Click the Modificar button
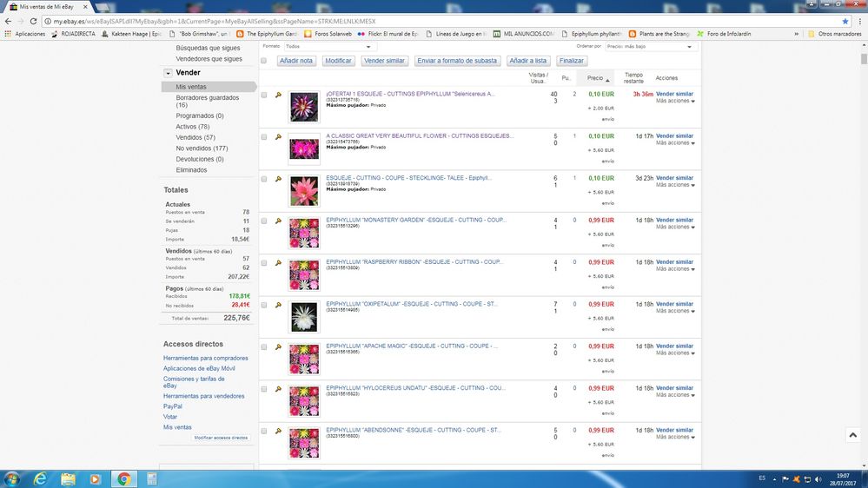Screen dimensions: 868x488 [x=338, y=61]
